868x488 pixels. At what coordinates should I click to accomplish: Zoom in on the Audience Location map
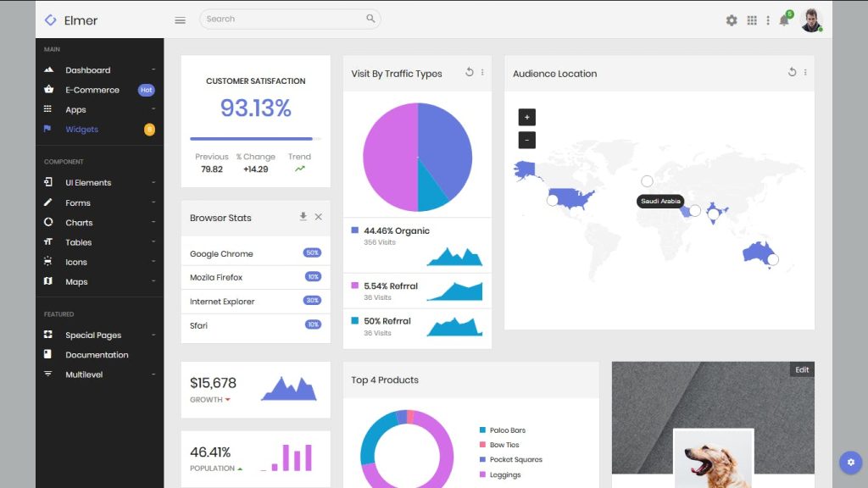527,116
